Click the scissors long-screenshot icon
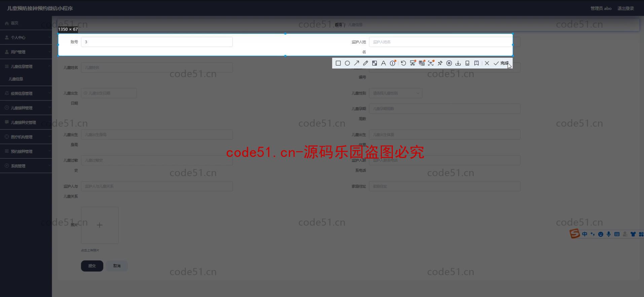The height and width of the screenshot is (297, 644). 413,63
